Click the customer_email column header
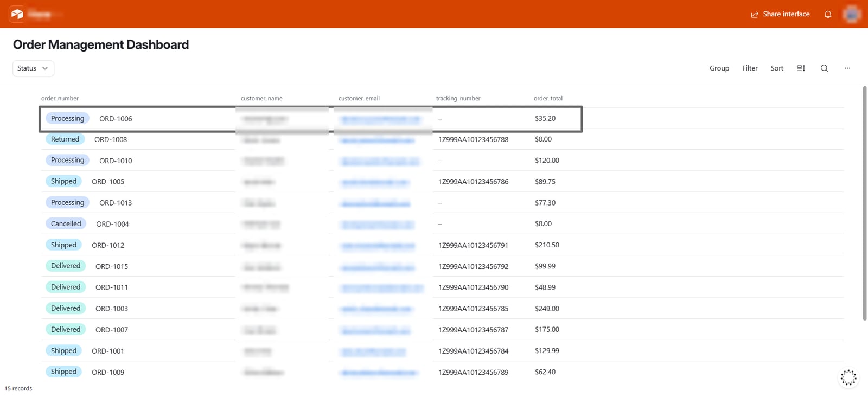 coord(359,99)
